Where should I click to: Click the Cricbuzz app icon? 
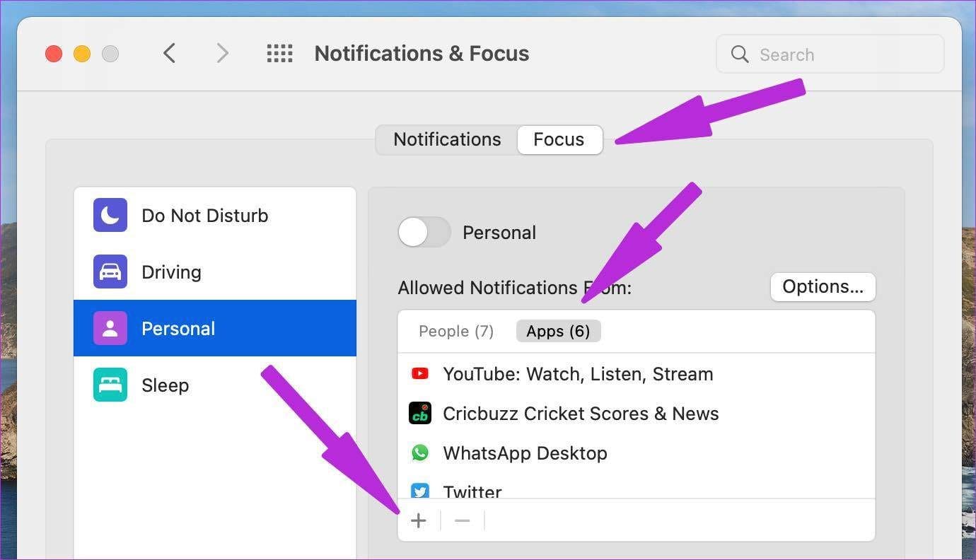click(x=420, y=413)
